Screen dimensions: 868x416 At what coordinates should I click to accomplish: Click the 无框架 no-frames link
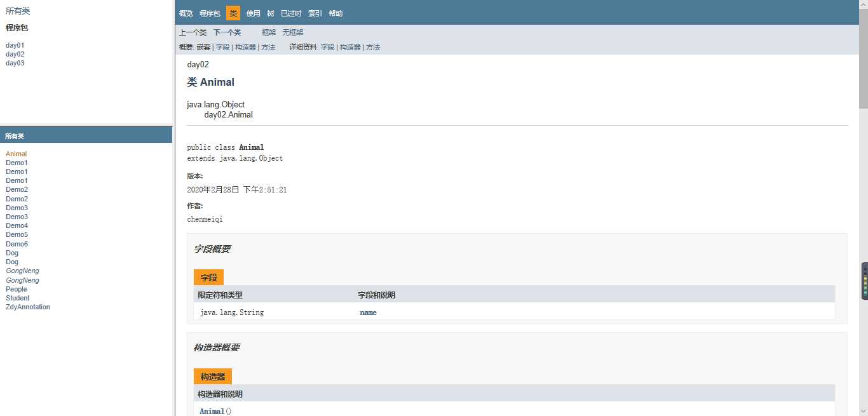tap(293, 32)
